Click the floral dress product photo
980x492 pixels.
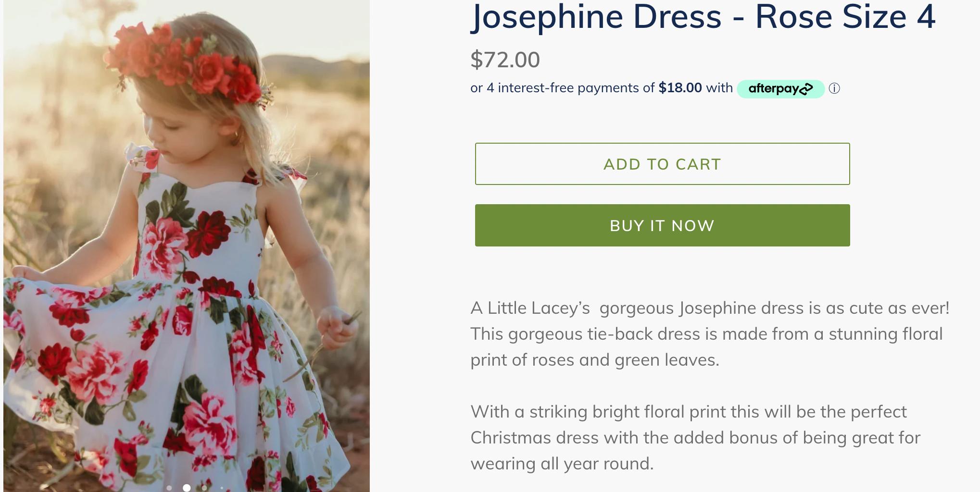point(187,240)
